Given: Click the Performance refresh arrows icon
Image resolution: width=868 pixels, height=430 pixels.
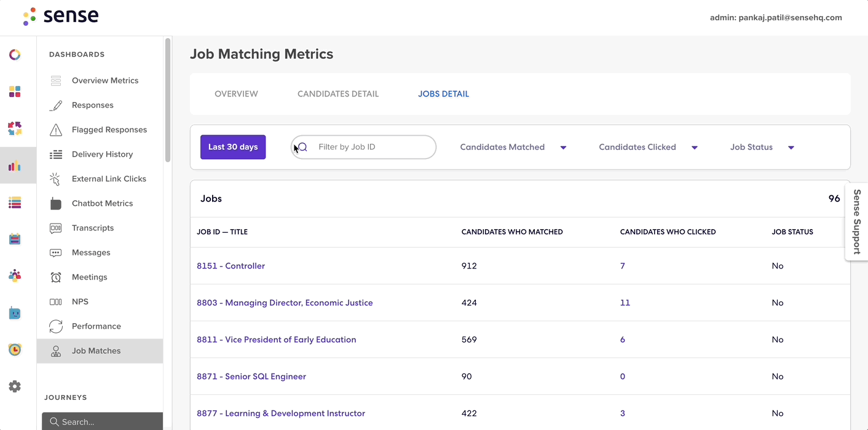Looking at the screenshot, I should 56,326.
